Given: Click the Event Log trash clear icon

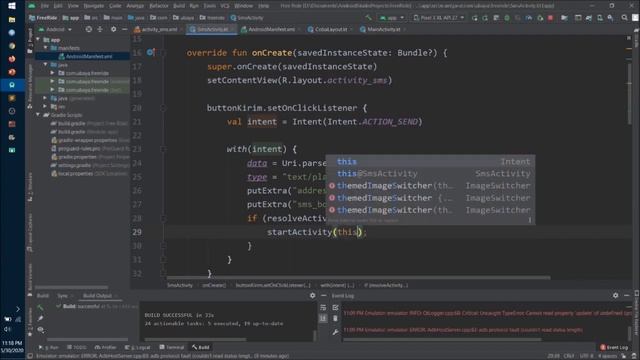Looking at the screenshot, I should [x=335, y=318].
